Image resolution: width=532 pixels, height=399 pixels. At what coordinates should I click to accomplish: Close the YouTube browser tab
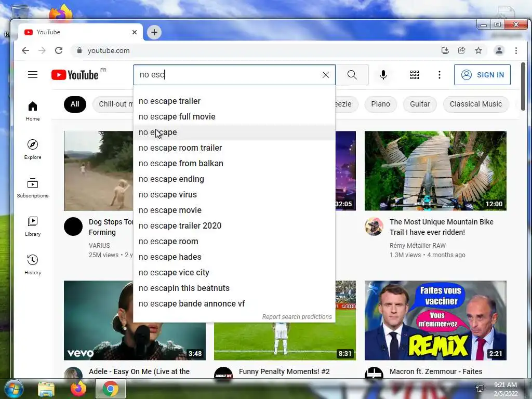point(135,32)
